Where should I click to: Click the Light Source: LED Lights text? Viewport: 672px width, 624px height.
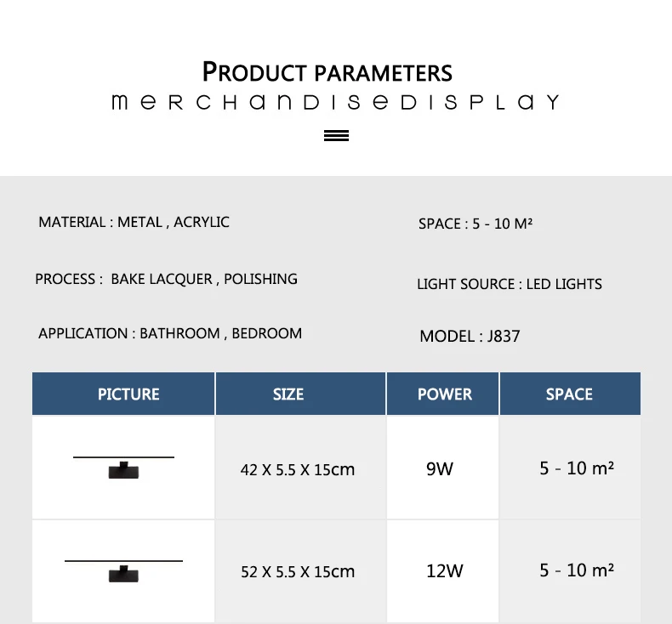[x=510, y=284]
